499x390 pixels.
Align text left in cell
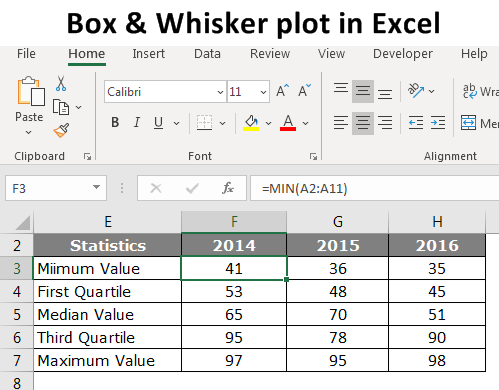click(341, 123)
